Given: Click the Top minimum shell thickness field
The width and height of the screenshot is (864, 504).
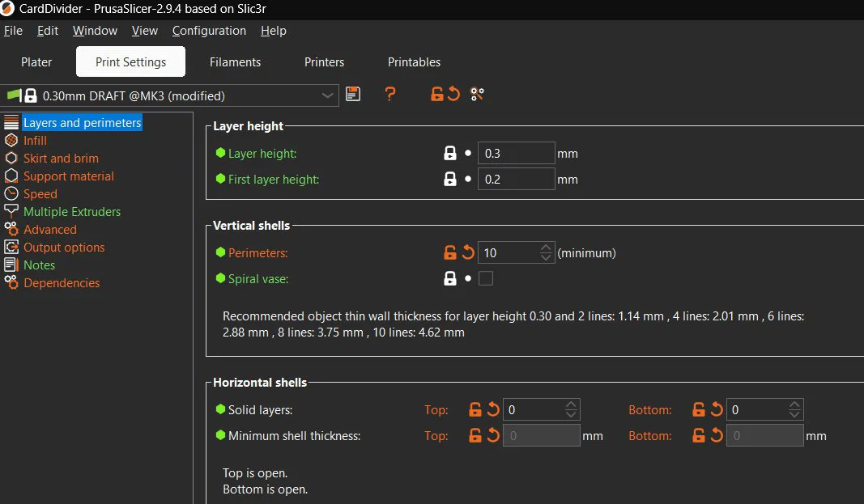Looking at the screenshot, I should (541, 435).
